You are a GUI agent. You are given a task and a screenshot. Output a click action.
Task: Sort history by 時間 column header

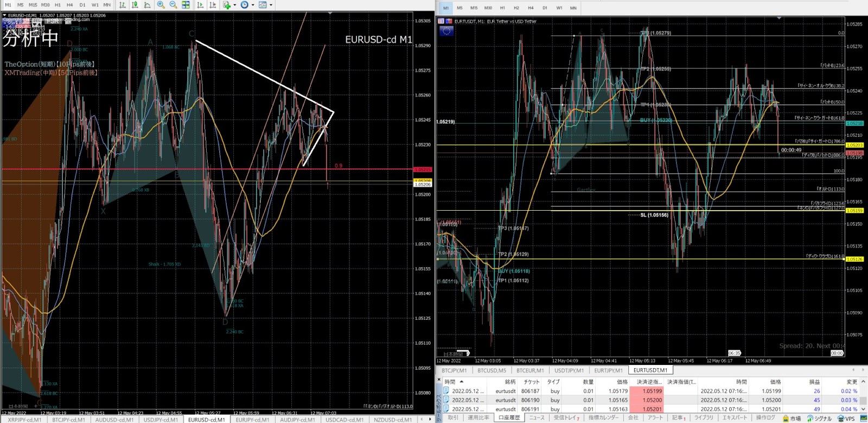[x=450, y=382]
